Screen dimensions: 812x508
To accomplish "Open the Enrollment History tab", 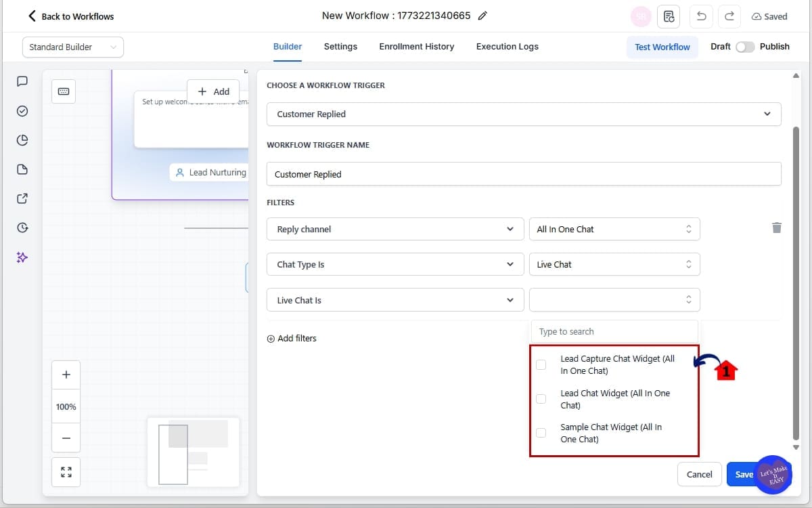I will click(416, 47).
